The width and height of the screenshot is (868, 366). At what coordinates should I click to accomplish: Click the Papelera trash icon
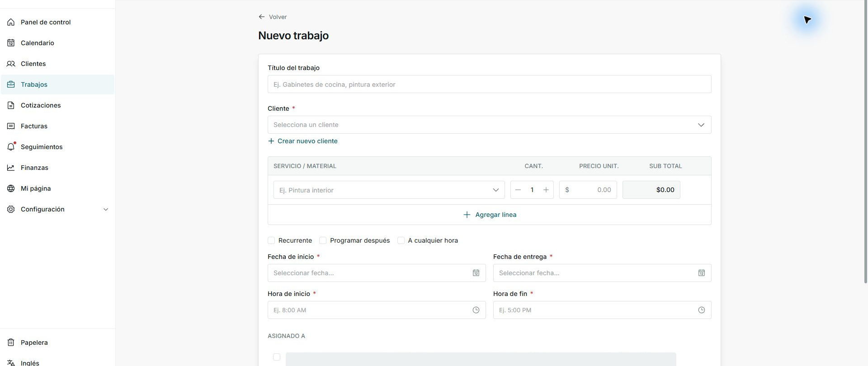pos(11,343)
